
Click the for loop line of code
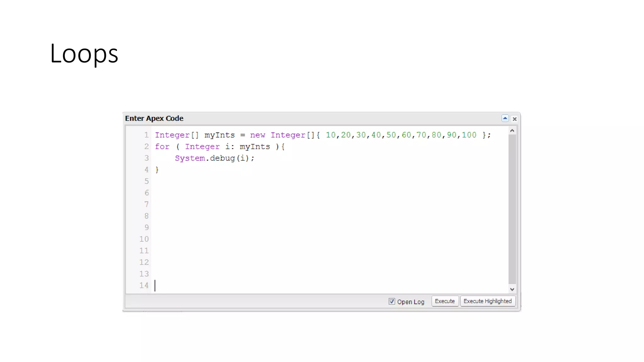(x=219, y=147)
